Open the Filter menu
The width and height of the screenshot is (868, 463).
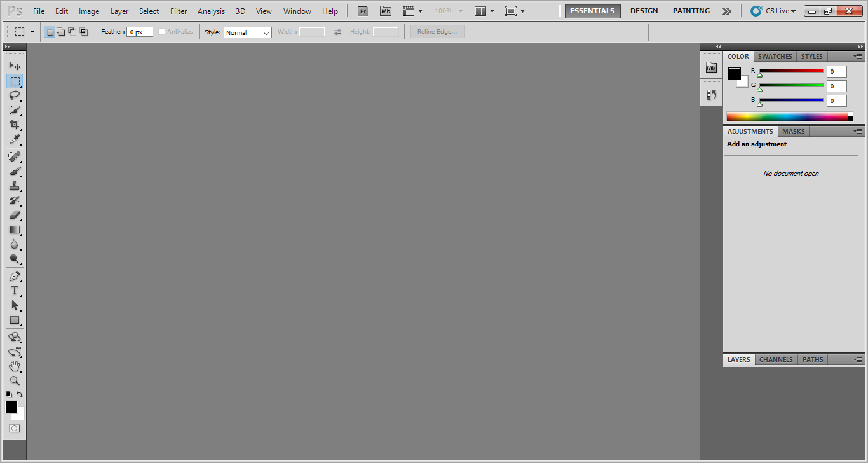pos(179,11)
